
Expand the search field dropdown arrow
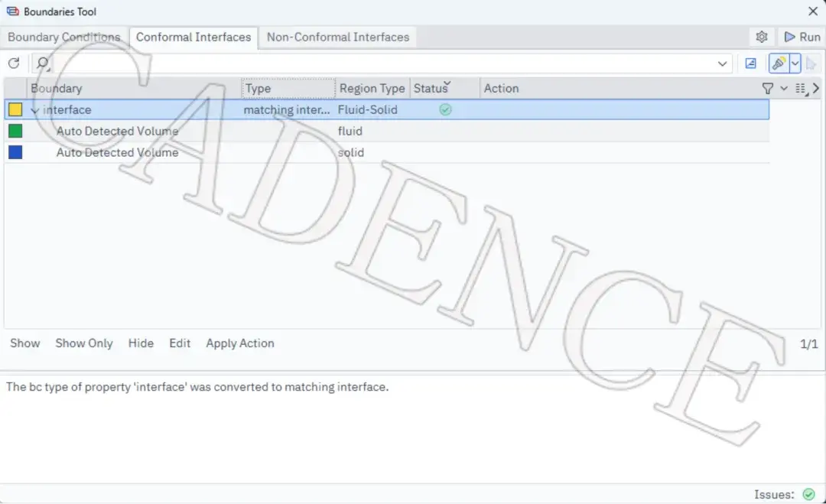pyautogui.click(x=722, y=63)
